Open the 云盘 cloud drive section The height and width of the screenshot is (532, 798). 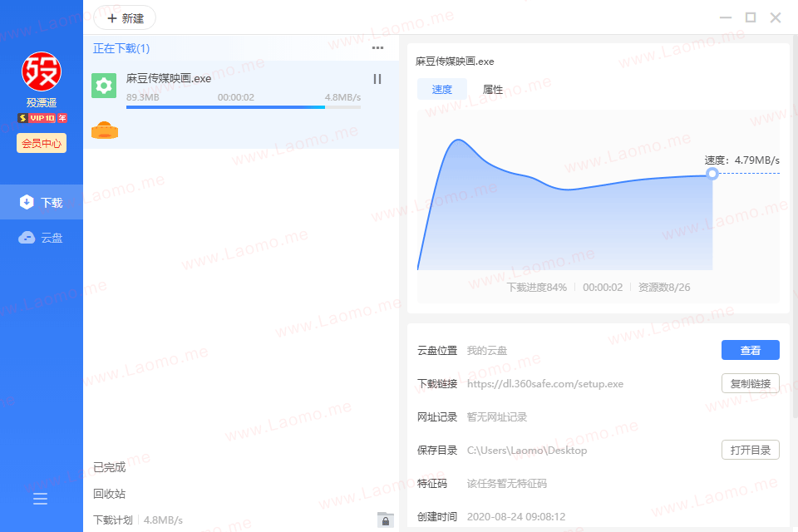click(x=42, y=238)
